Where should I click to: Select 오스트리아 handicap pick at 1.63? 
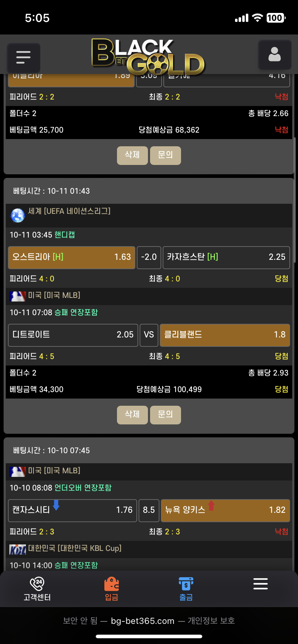pos(72,257)
